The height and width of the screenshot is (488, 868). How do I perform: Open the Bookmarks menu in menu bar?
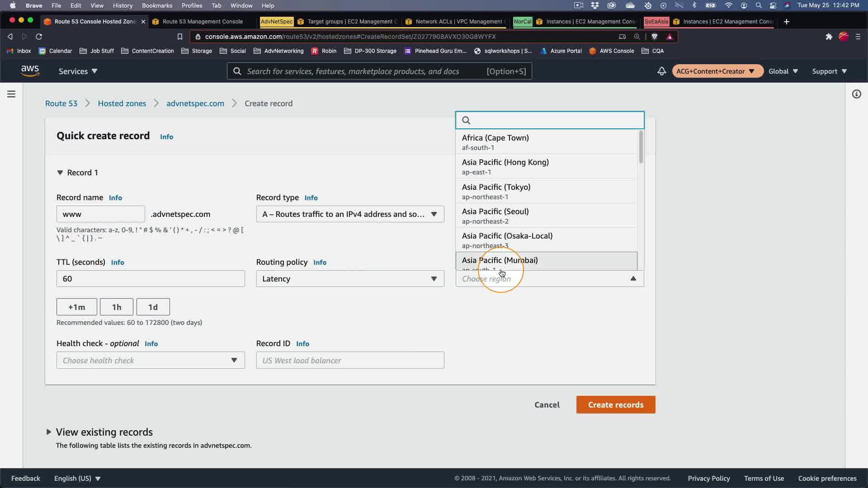point(156,5)
